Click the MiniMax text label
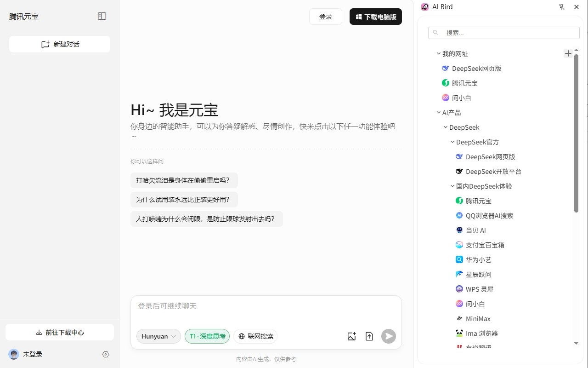588x368 pixels. coord(478,318)
